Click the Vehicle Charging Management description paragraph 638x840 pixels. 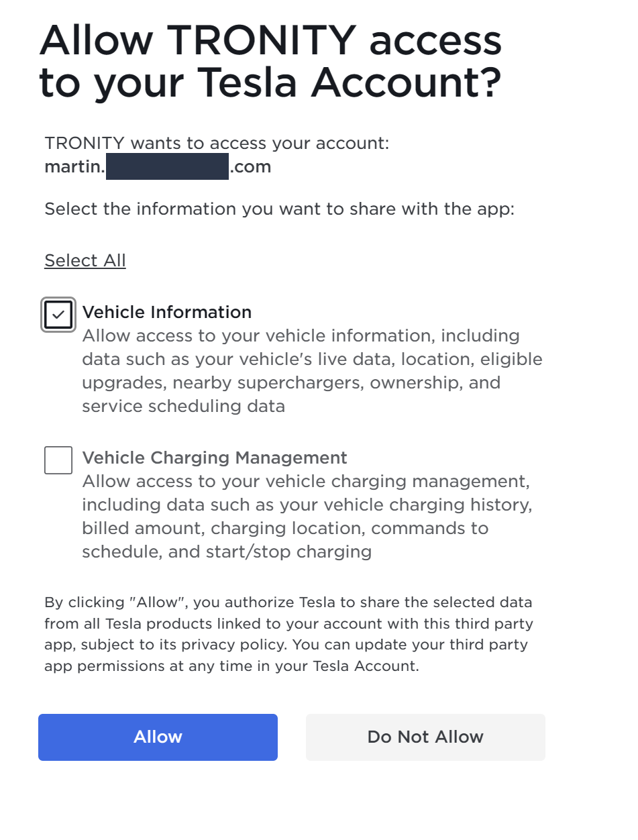pos(307,517)
